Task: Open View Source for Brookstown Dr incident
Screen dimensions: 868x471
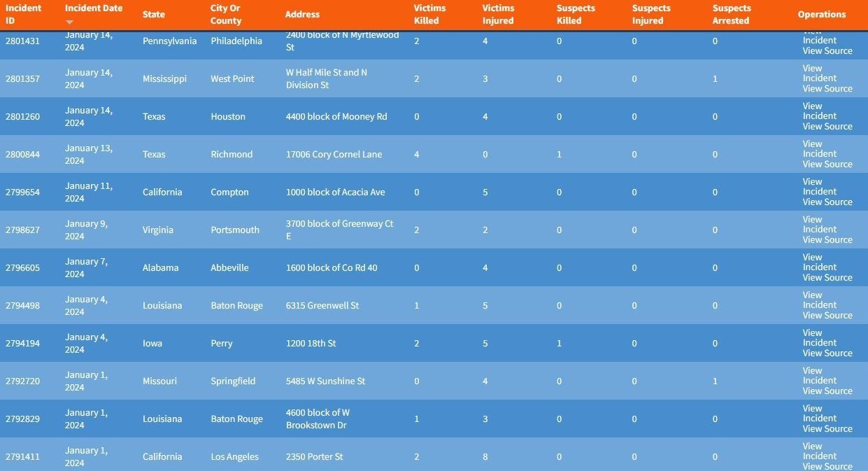Action: (827, 429)
